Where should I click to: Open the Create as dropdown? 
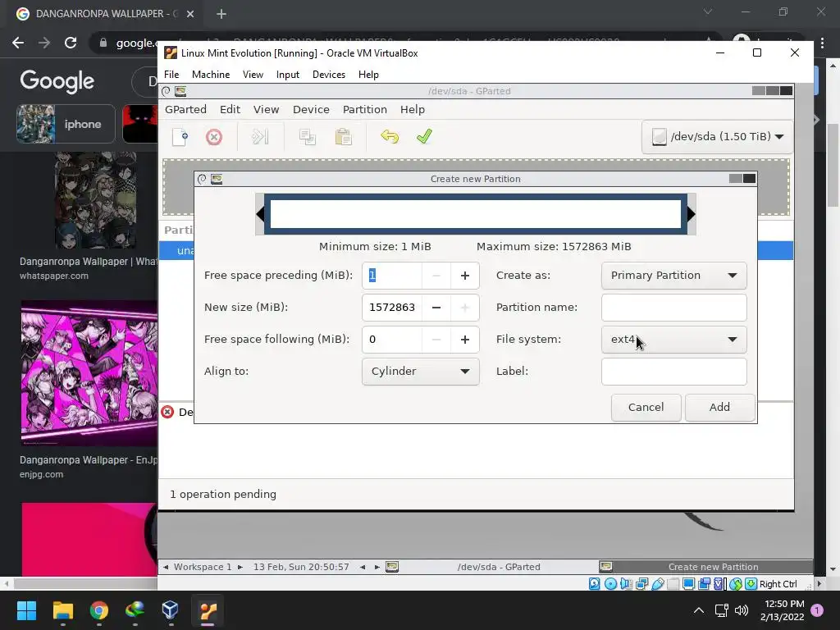click(x=674, y=276)
